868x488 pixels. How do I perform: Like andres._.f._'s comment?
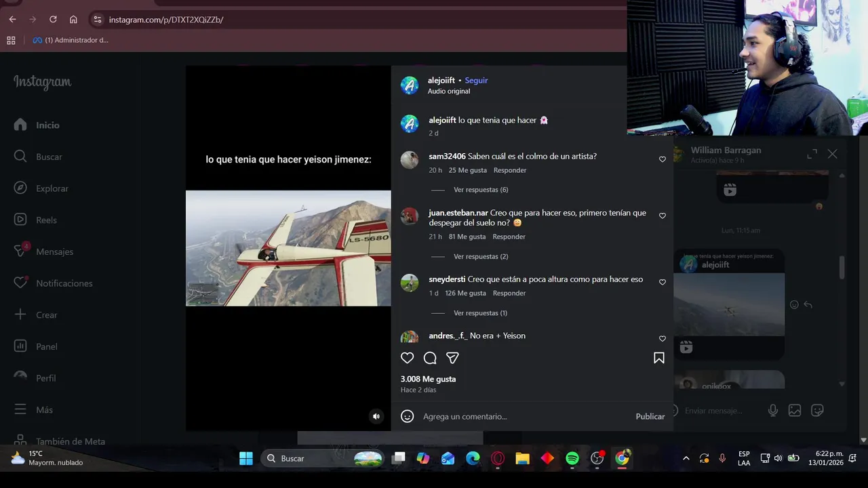663,338
